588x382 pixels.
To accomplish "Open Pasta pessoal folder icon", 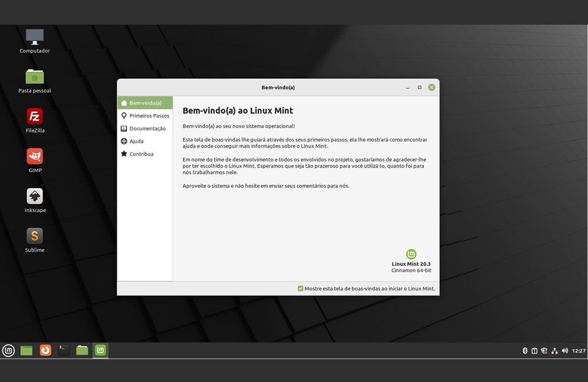I will [x=35, y=77].
